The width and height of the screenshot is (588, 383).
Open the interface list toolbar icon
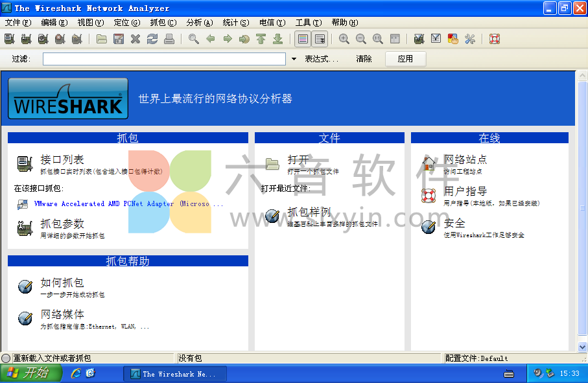pos(9,39)
